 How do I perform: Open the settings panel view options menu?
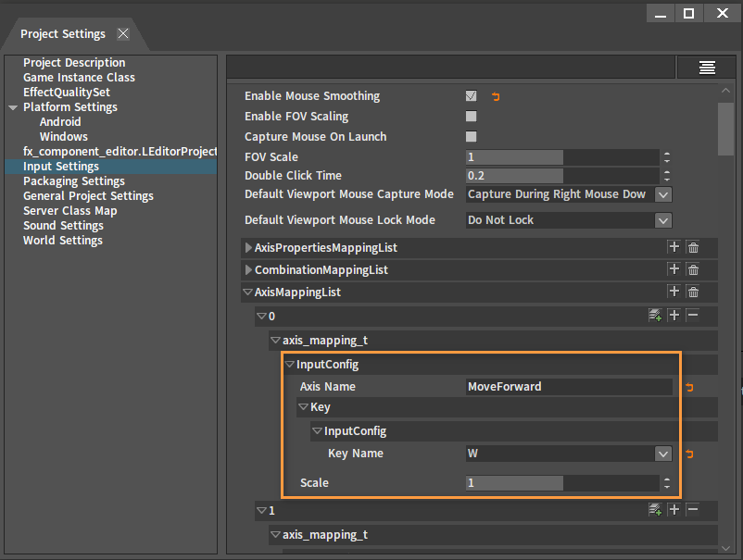(707, 68)
